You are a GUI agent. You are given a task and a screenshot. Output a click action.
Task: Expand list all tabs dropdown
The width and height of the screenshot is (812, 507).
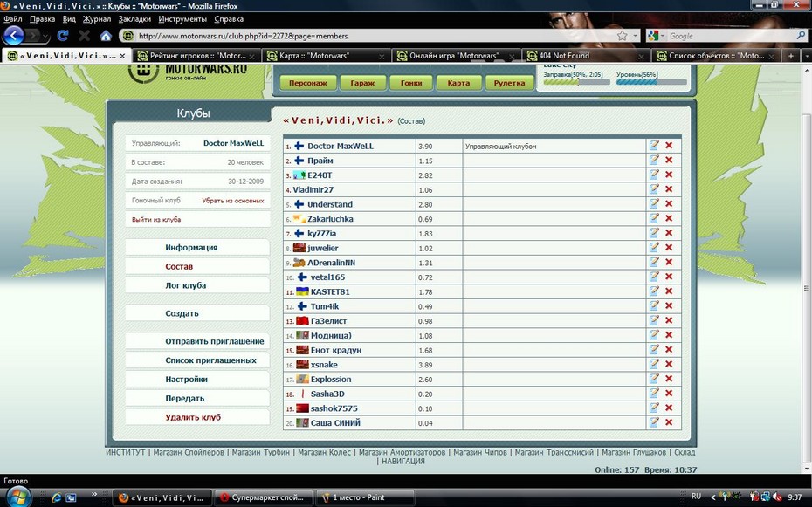806,56
